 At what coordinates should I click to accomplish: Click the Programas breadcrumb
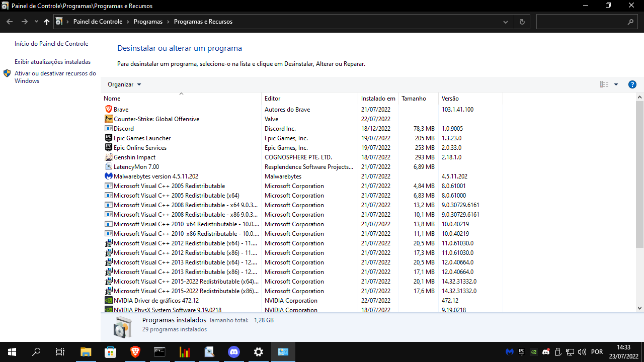coord(148,22)
